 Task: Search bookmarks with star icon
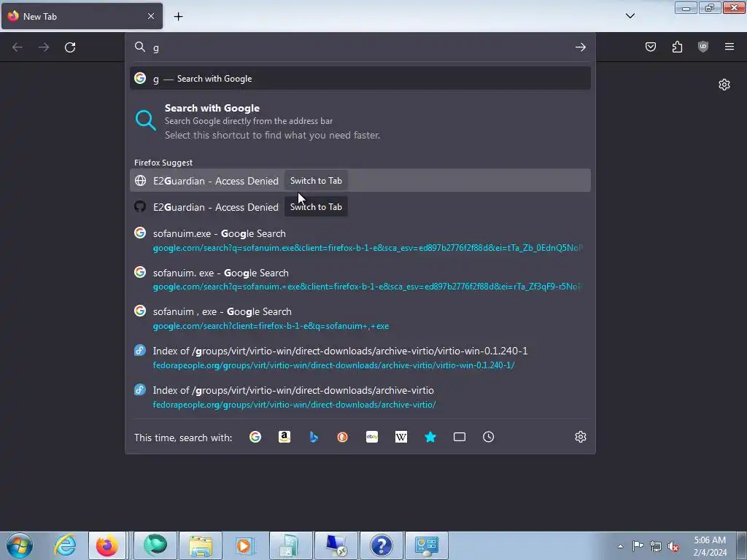430,437
